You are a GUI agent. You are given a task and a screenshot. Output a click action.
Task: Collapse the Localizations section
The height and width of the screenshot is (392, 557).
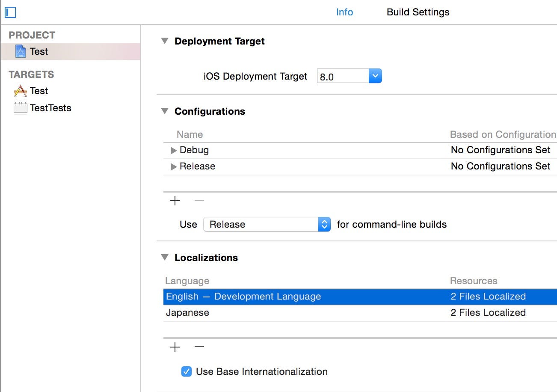pos(165,258)
